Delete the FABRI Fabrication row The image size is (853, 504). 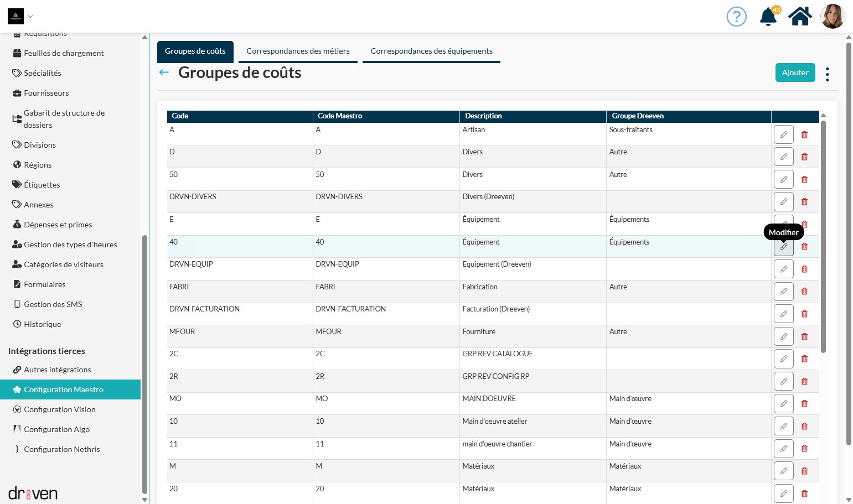click(804, 291)
